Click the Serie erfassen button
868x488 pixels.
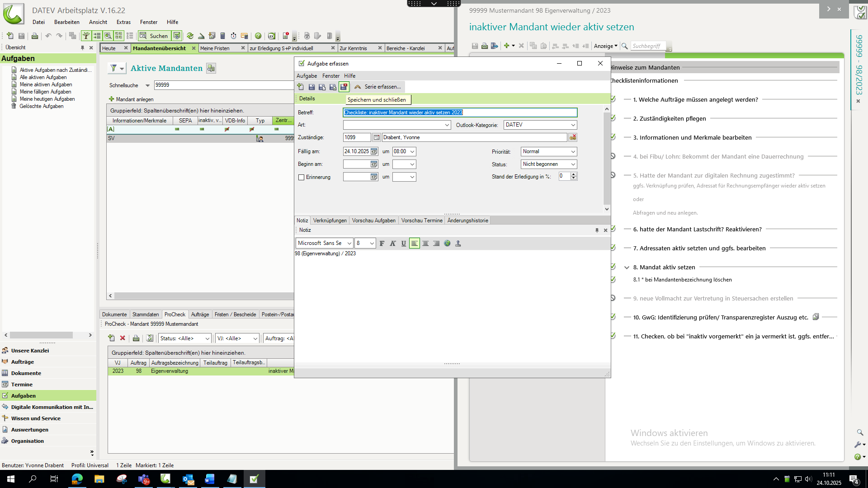point(378,87)
